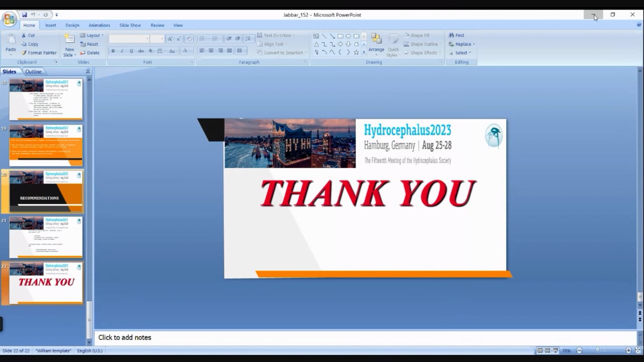Open Customize Quick Access Toolbar dropdown
The height and width of the screenshot is (362, 644).
(56, 15)
